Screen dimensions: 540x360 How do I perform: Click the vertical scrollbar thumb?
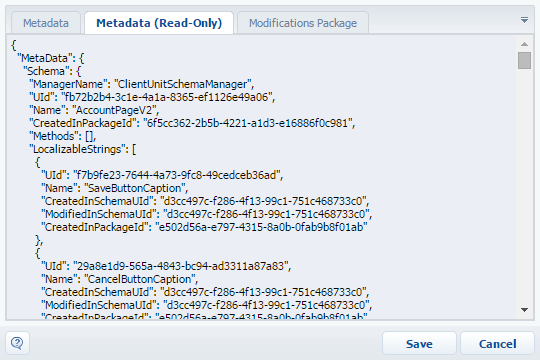pyautogui.click(x=524, y=60)
